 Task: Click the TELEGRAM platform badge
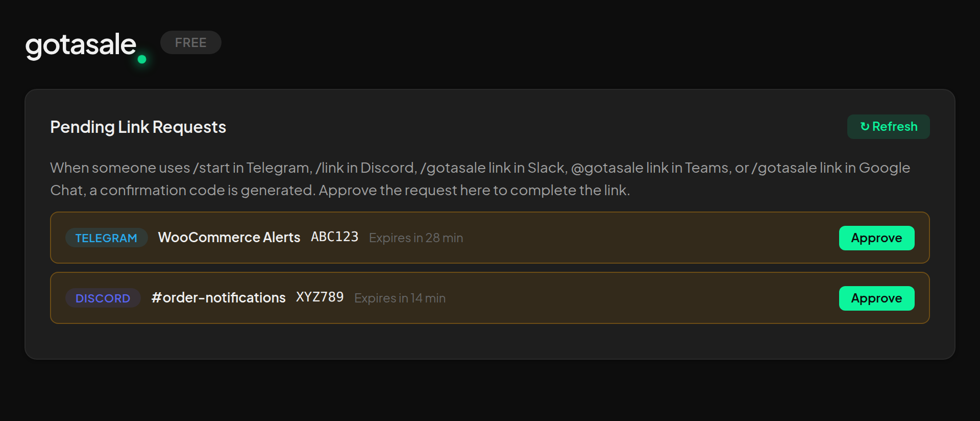click(x=106, y=238)
